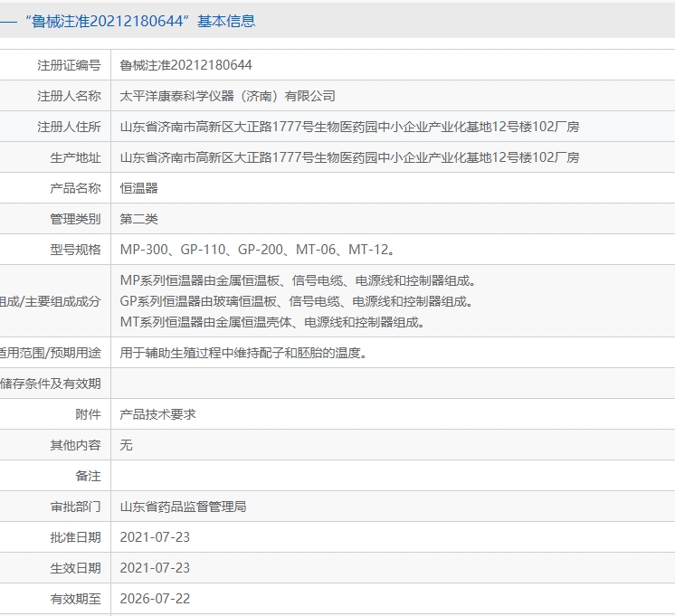675x616 pixels.
Task: Click the product name 恒温器
Action: click(139, 188)
